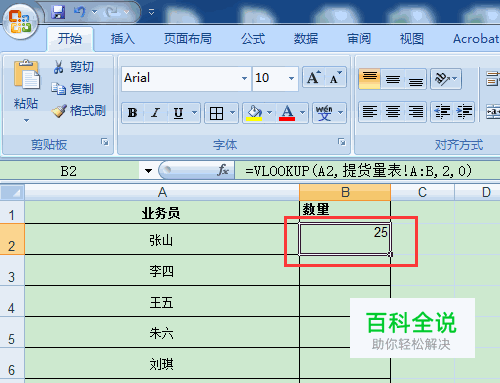
Task: Click the select all corner button
Action: 12,192
